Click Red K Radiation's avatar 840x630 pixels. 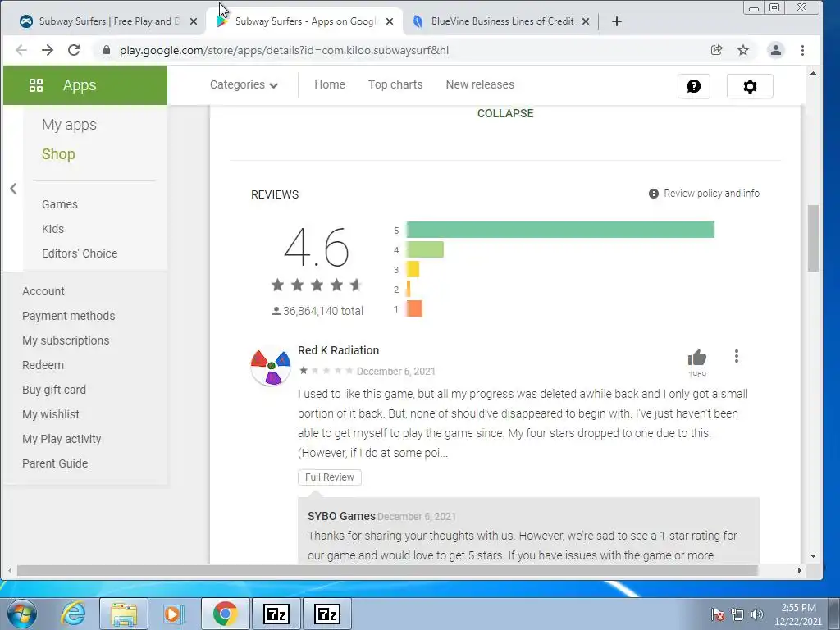pos(271,367)
